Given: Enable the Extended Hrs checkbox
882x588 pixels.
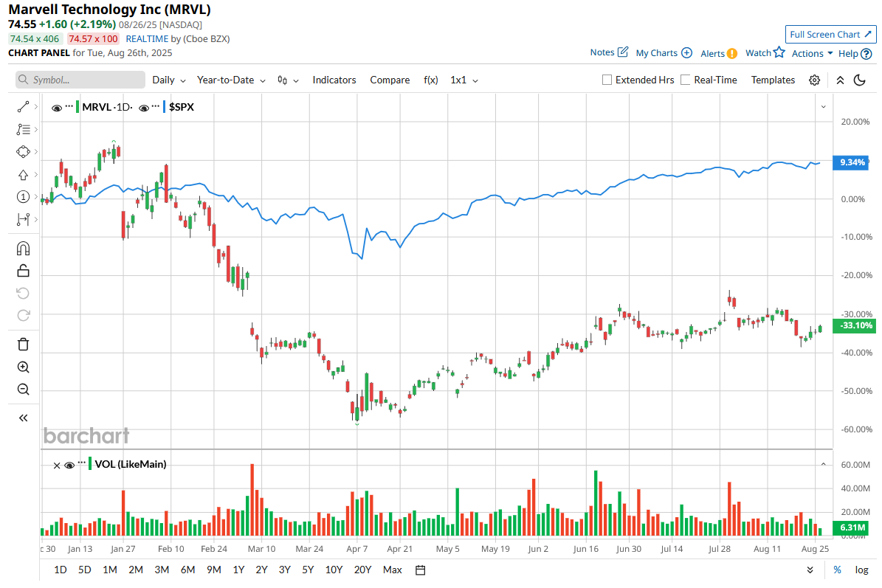Looking at the screenshot, I should click(x=607, y=80).
